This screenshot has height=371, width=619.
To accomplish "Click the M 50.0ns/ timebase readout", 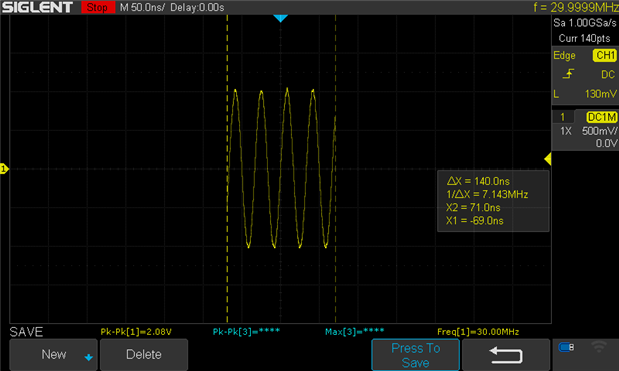I will 142,7.
